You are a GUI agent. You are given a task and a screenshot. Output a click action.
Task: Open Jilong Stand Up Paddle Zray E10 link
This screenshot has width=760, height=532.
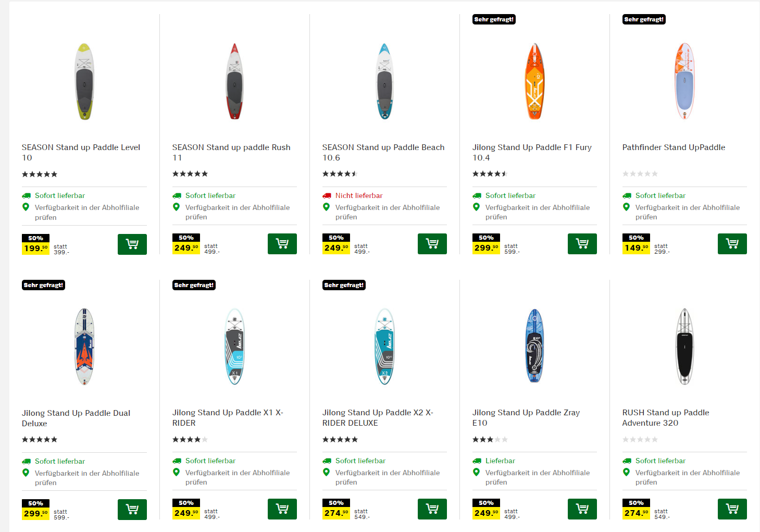pyautogui.click(x=526, y=417)
